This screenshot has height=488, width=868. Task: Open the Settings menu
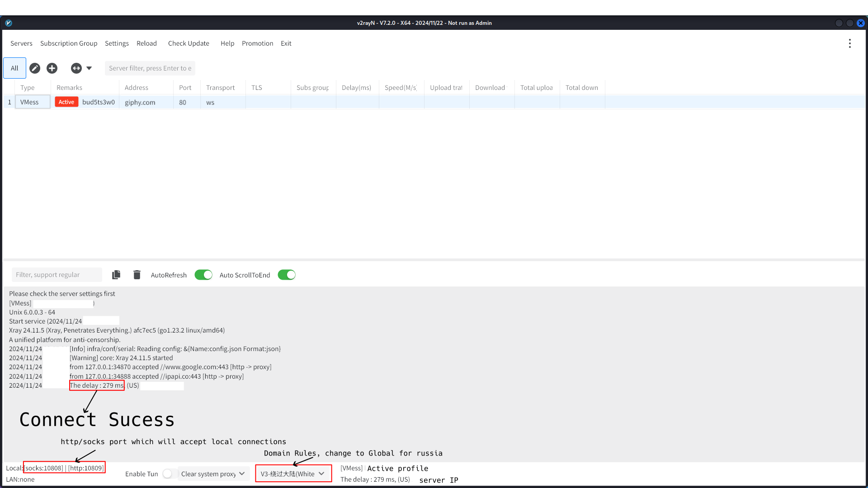click(117, 43)
